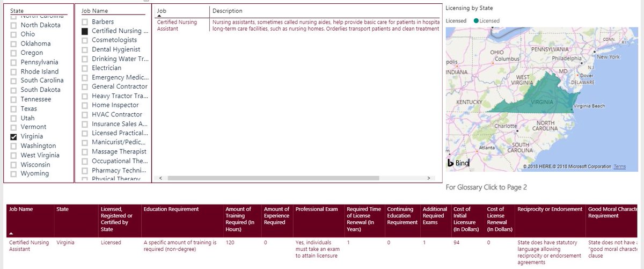Tick the South Carolina checkbox
The image size is (644, 269).
point(14,81)
